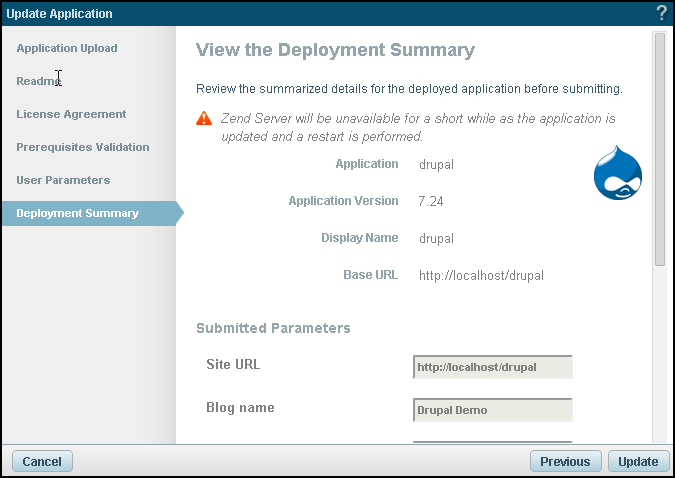Viewport: 675px width, 478px height.
Task: Select the Deployment Summary step
Action: pyautogui.click(x=77, y=213)
